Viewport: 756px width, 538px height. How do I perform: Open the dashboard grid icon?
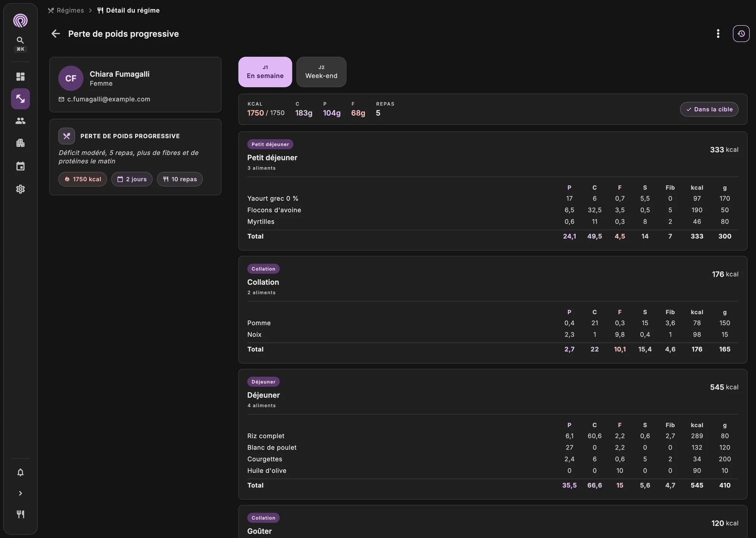tap(20, 77)
